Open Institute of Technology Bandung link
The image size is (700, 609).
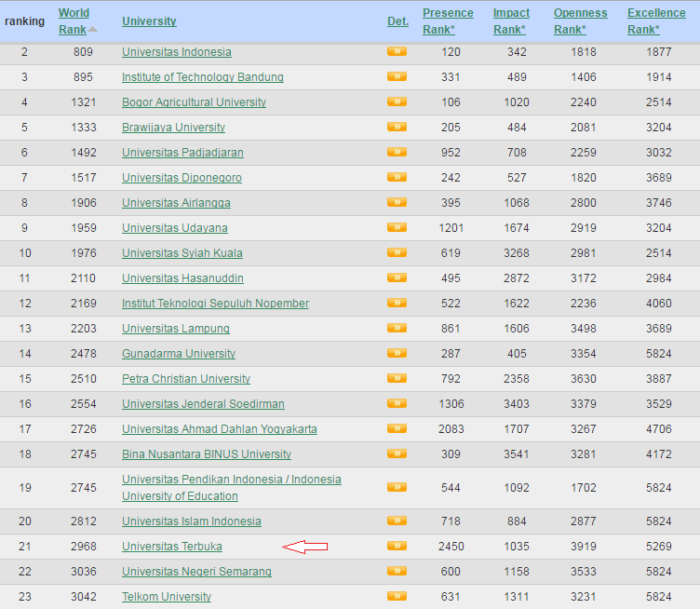pos(203,76)
